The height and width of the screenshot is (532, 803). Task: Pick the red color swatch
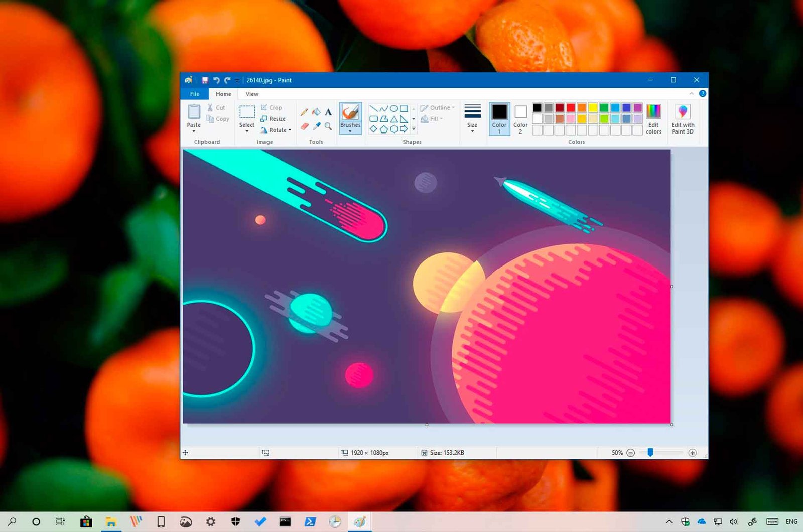click(x=571, y=107)
